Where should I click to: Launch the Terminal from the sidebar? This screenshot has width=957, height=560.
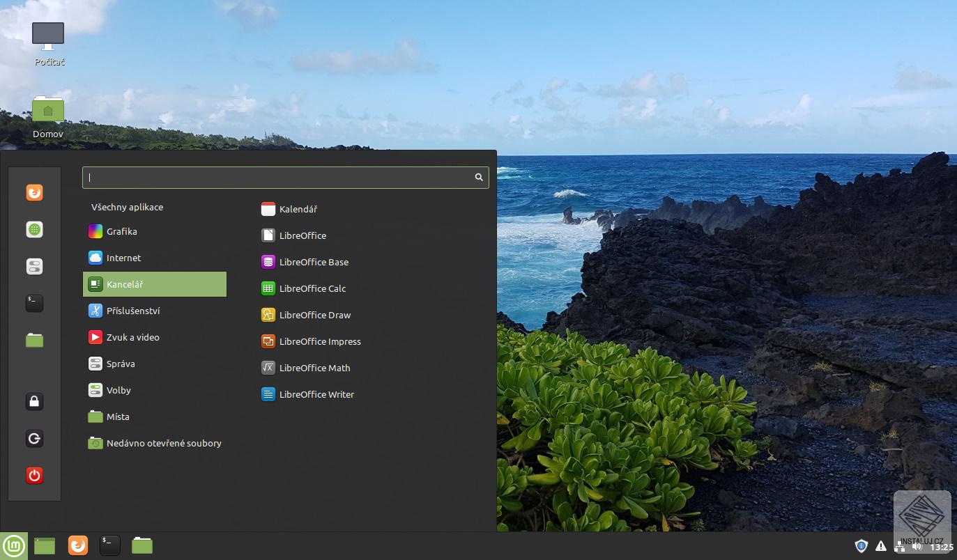[x=34, y=303]
